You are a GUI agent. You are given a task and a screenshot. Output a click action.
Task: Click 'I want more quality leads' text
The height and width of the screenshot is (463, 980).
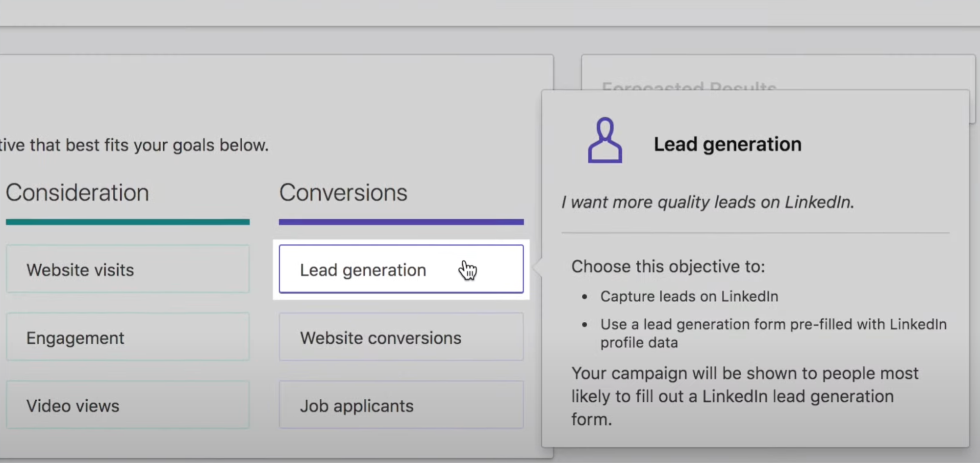707,202
